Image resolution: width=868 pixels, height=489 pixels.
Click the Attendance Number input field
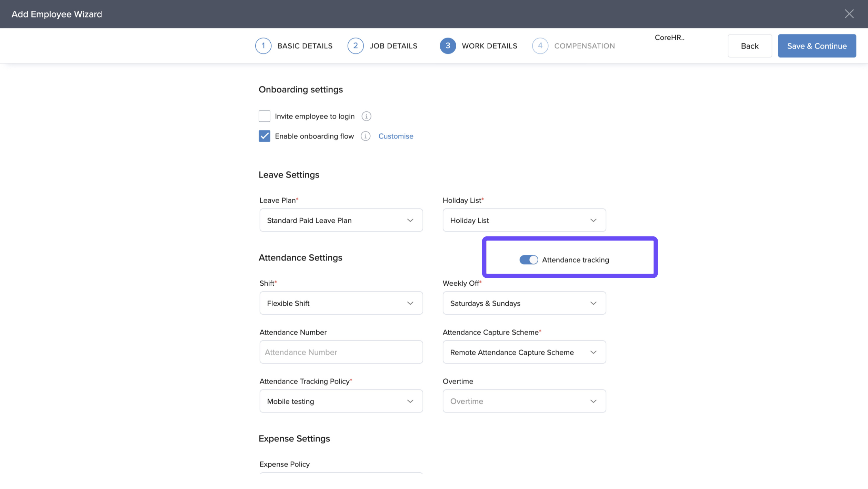point(341,352)
